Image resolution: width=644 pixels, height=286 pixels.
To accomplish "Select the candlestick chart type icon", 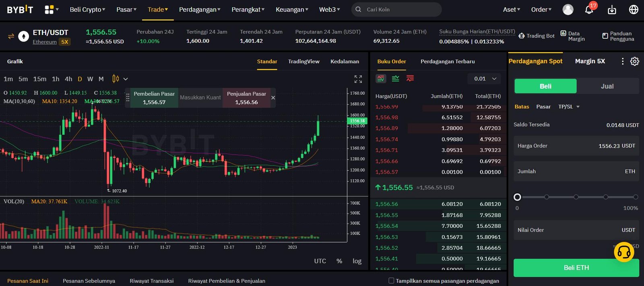I will tap(116, 79).
